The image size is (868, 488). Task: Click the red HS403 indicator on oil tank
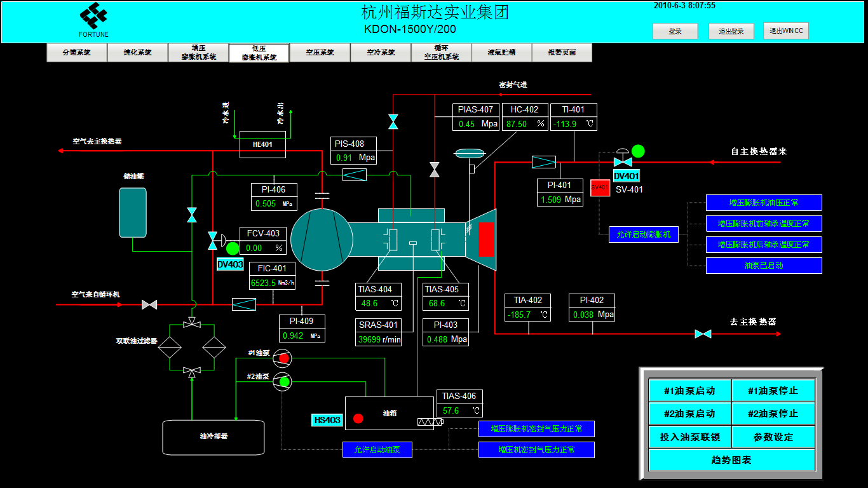pyautogui.click(x=358, y=418)
